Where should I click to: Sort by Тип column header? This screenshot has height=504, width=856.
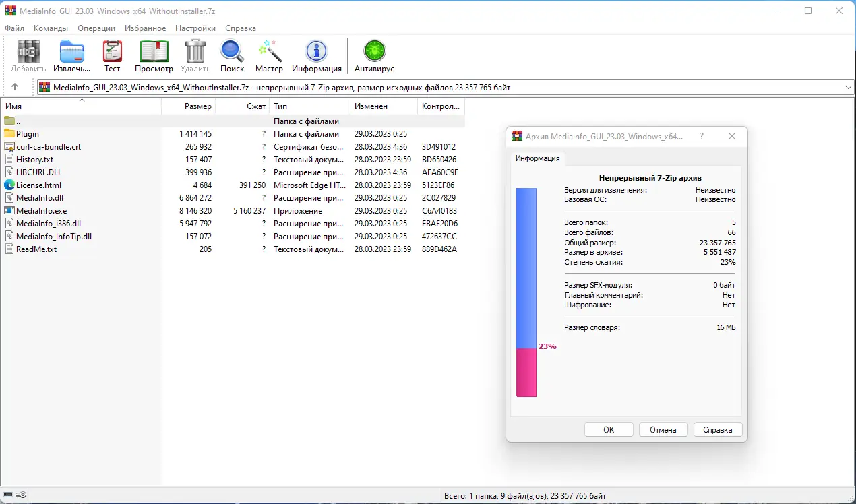pos(310,106)
